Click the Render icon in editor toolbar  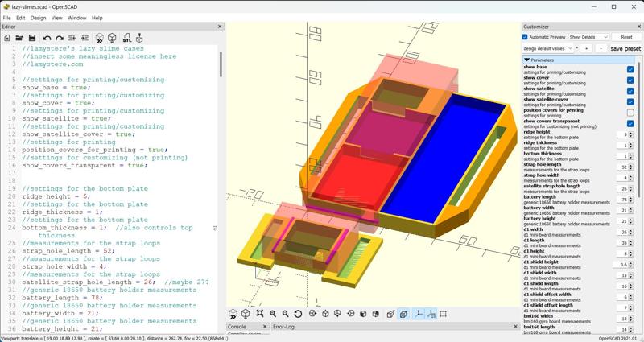pyautogui.click(x=113, y=38)
